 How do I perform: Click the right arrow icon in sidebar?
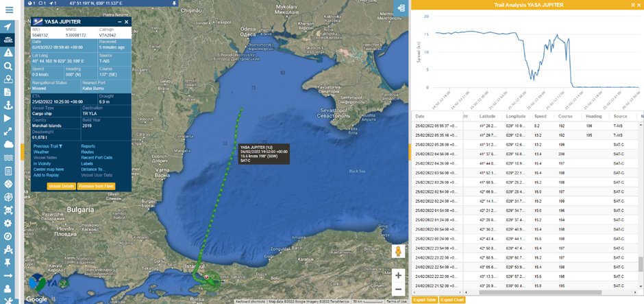[8, 276]
